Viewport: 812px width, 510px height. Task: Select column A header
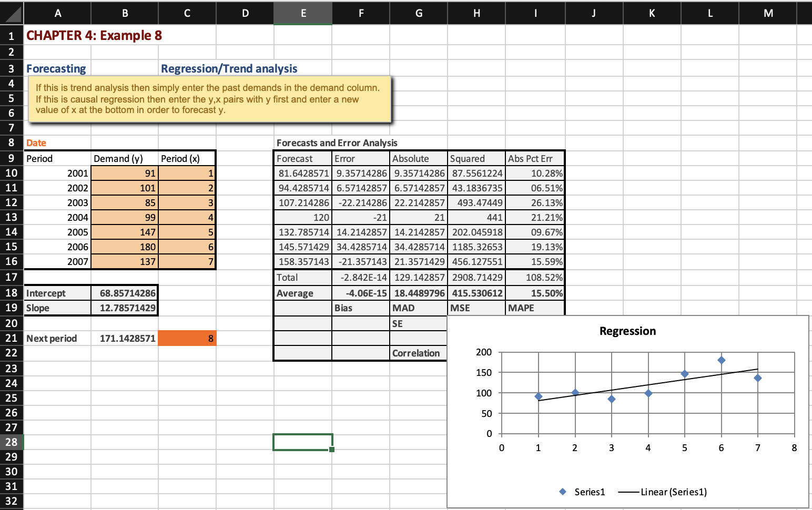click(x=57, y=13)
